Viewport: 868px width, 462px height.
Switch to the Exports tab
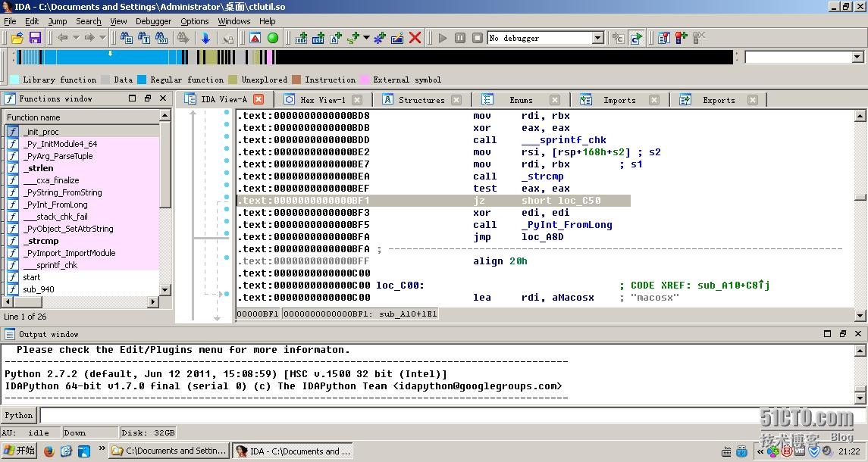(719, 99)
